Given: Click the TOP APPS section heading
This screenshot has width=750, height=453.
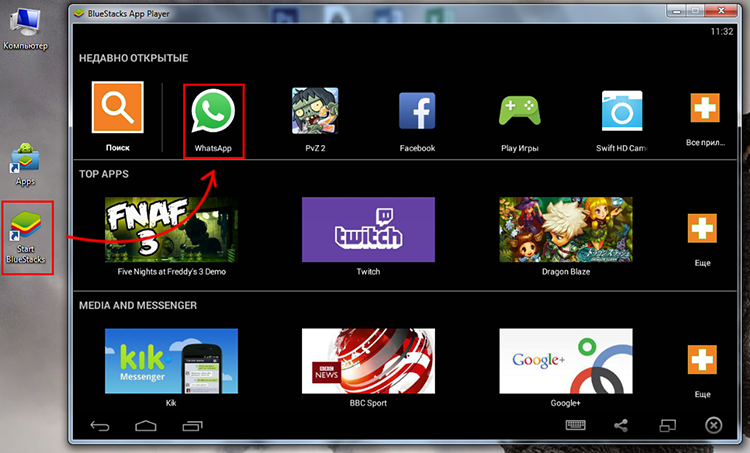Looking at the screenshot, I should [x=104, y=174].
